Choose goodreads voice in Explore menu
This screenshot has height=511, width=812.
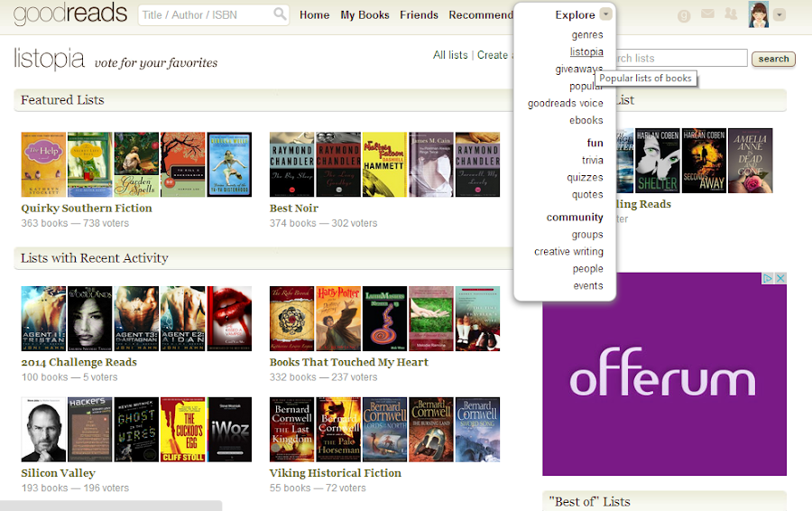point(566,103)
